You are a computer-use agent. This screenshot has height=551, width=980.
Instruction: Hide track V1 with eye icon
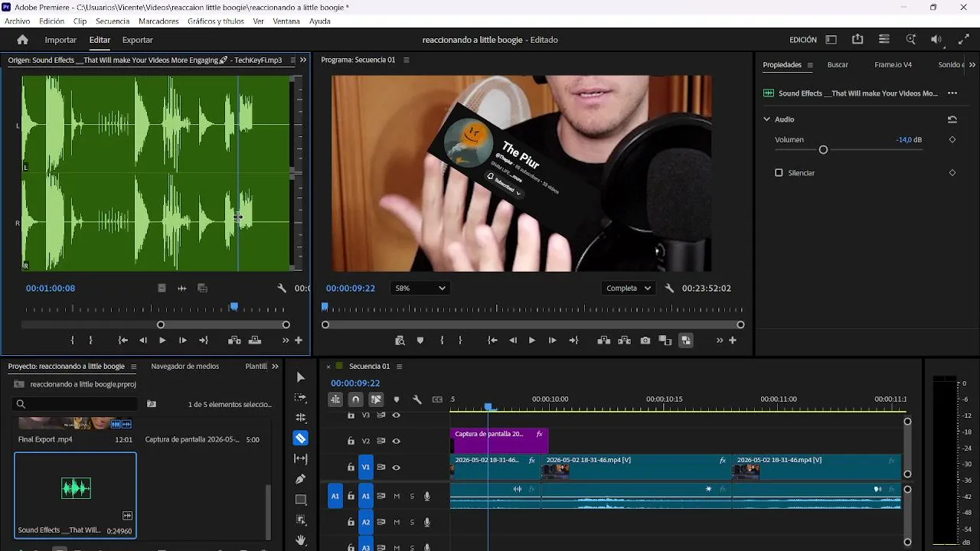coord(397,467)
